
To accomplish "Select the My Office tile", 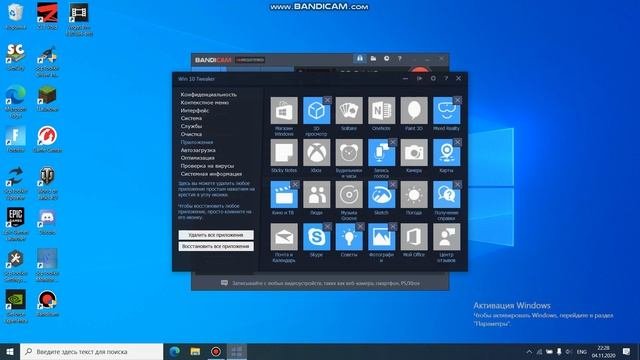I will tap(414, 237).
